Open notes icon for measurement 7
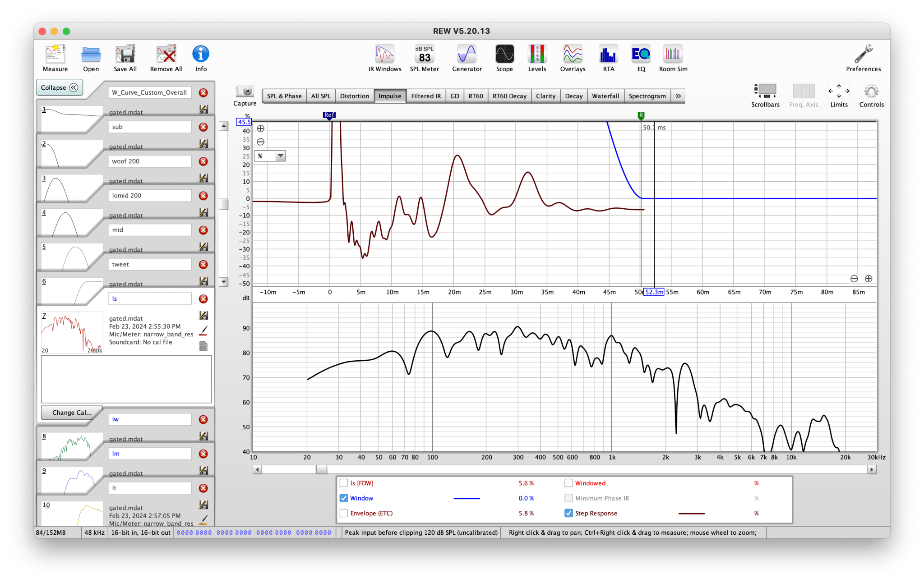Image resolution: width=924 pixels, height=583 pixels. click(203, 346)
